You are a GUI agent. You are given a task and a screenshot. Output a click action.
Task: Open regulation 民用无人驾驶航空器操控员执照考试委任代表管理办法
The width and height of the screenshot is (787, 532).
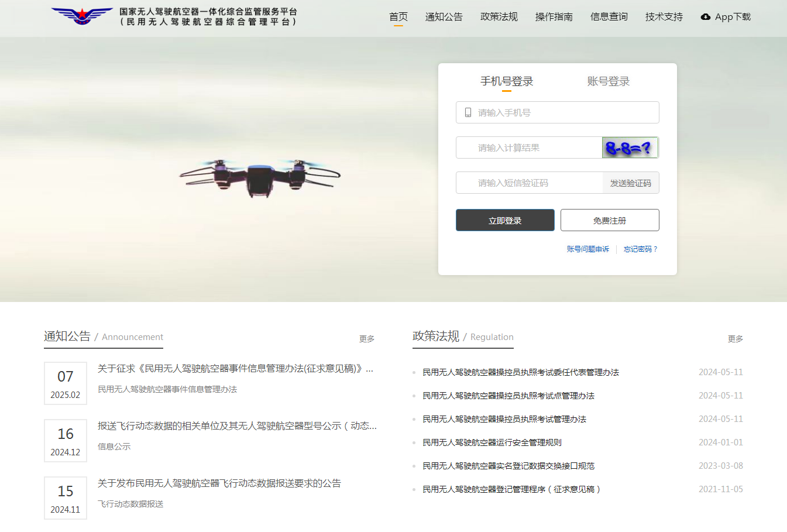tap(521, 372)
